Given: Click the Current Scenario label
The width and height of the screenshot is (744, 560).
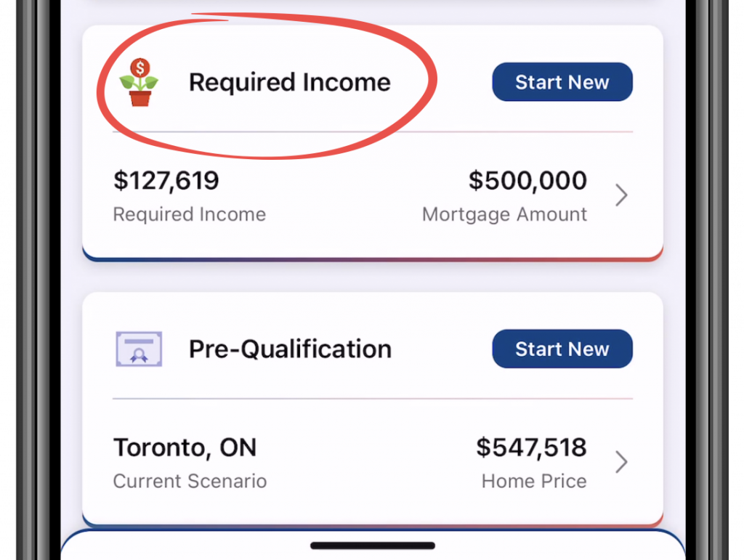Looking at the screenshot, I should coord(190,482).
